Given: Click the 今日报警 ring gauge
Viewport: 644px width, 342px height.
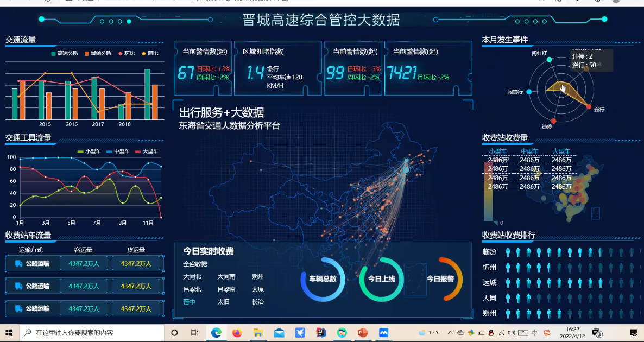Looking at the screenshot, I should click(440, 279).
